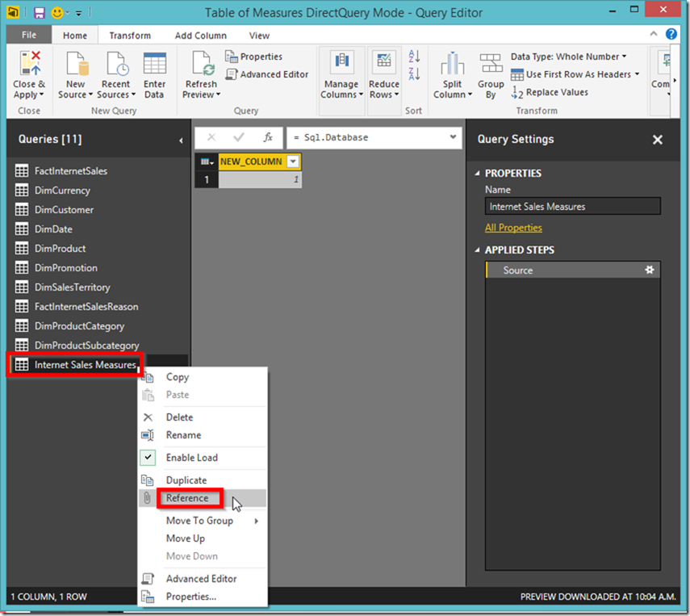Select the Source applied step

[572, 270]
